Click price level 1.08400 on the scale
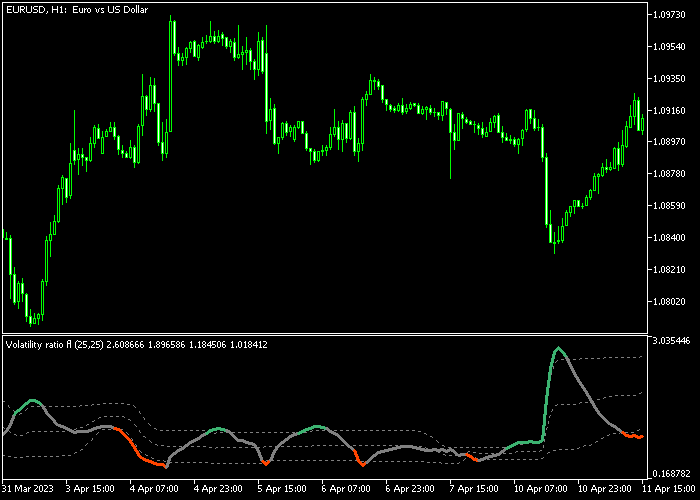 pos(669,238)
